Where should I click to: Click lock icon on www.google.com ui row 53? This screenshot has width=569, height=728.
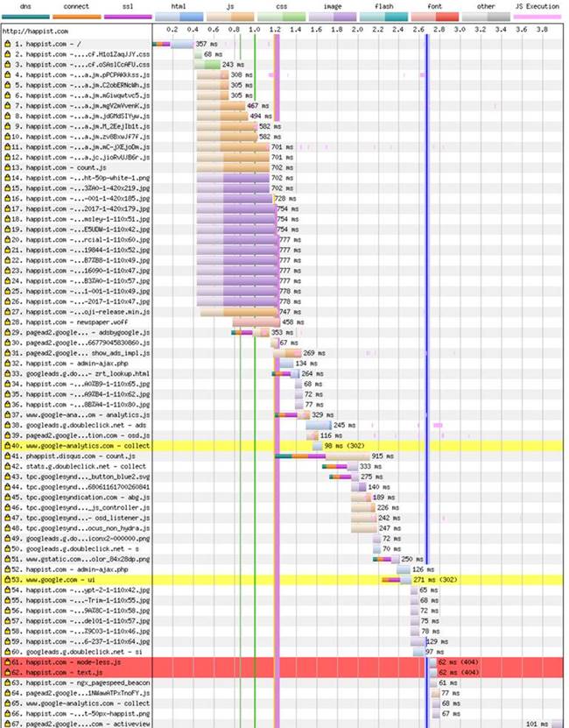tap(7, 580)
